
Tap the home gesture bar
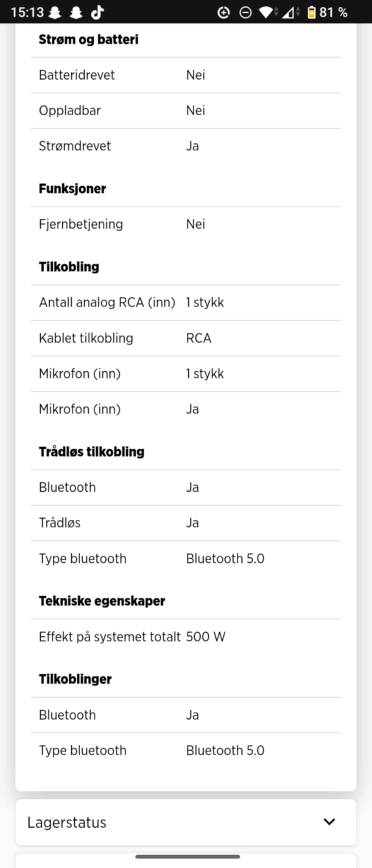tap(187, 857)
